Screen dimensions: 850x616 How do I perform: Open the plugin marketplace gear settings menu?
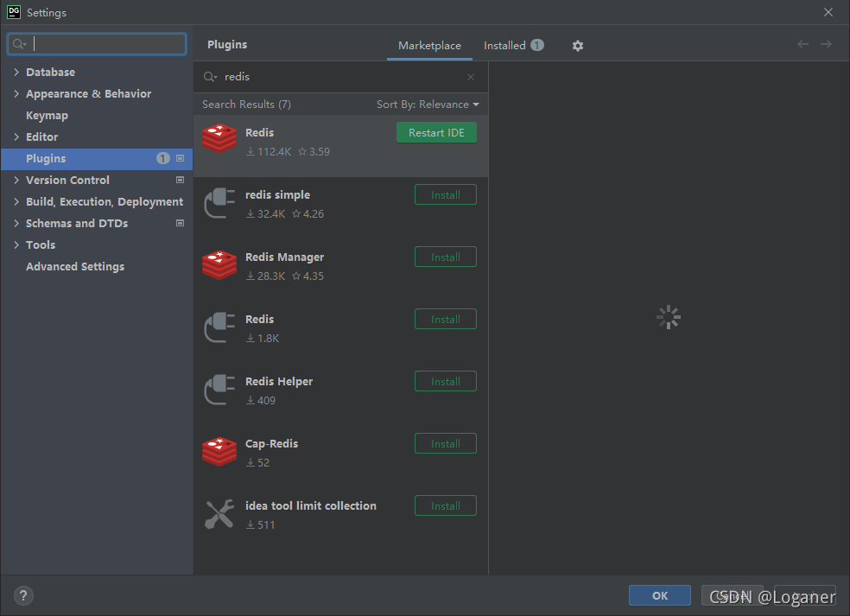[x=577, y=45]
